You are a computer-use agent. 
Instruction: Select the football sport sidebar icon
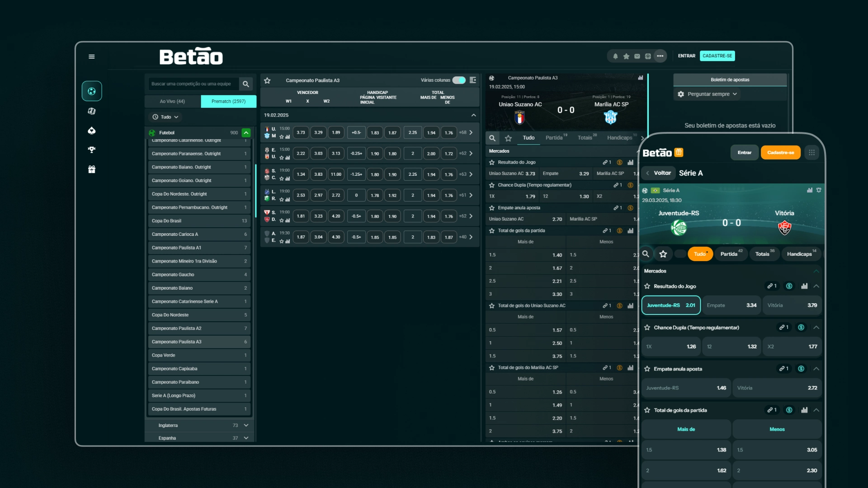click(x=92, y=91)
